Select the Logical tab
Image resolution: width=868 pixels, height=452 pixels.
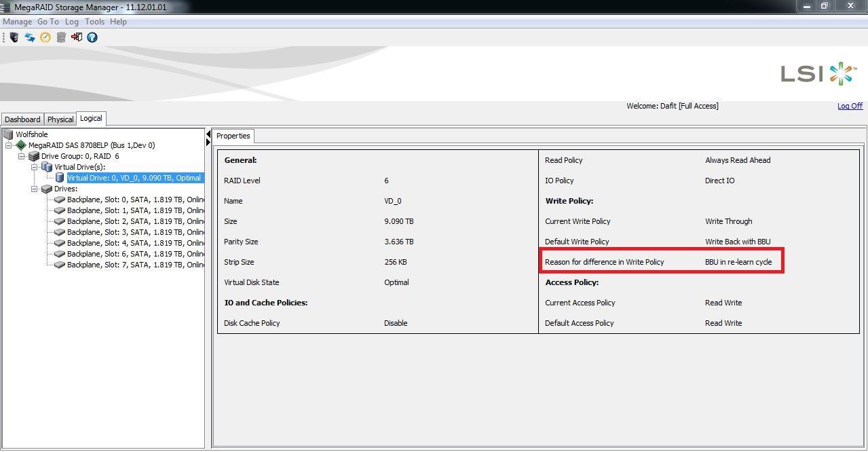point(91,118)
